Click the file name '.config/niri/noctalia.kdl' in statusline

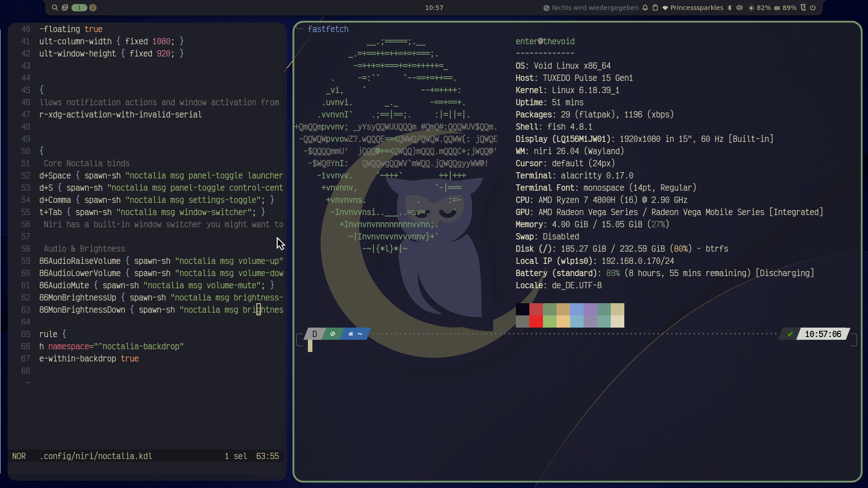[x=96, y=456]
